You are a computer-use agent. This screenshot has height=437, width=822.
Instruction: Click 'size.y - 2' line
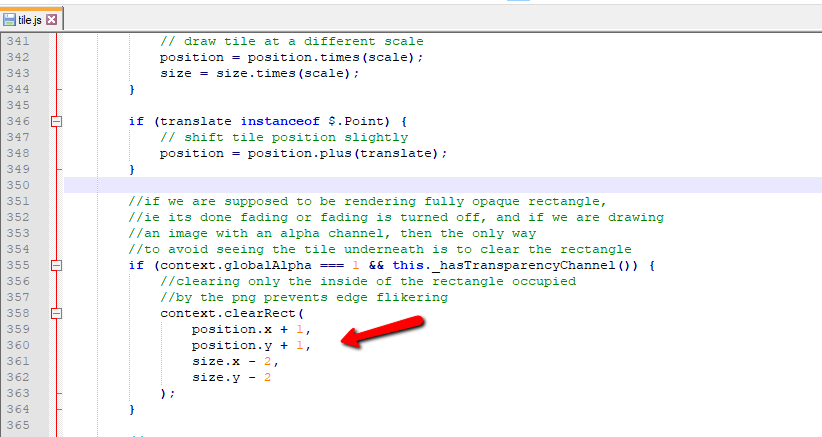231,377
